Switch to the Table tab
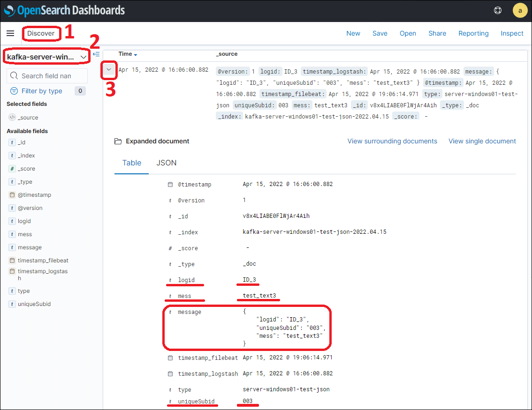Viewport: 532px width, 410px height. point(132,163)
